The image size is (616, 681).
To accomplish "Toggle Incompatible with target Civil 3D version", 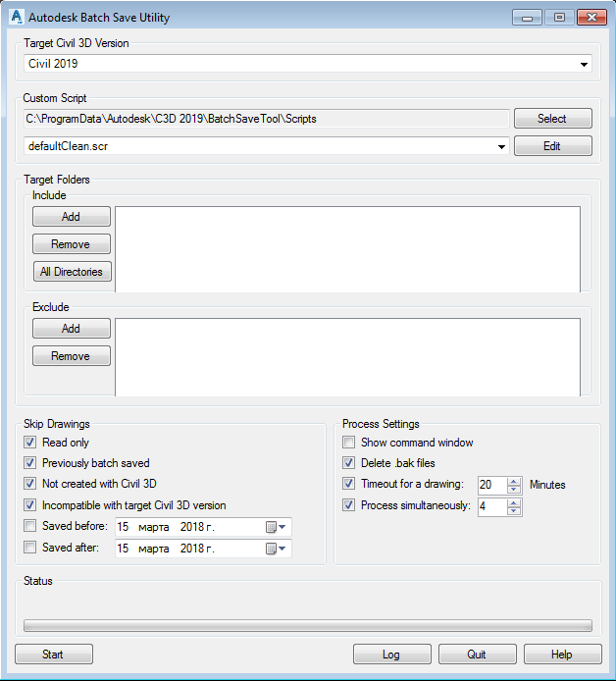I will pyautogui.click(x=30, y=504).
